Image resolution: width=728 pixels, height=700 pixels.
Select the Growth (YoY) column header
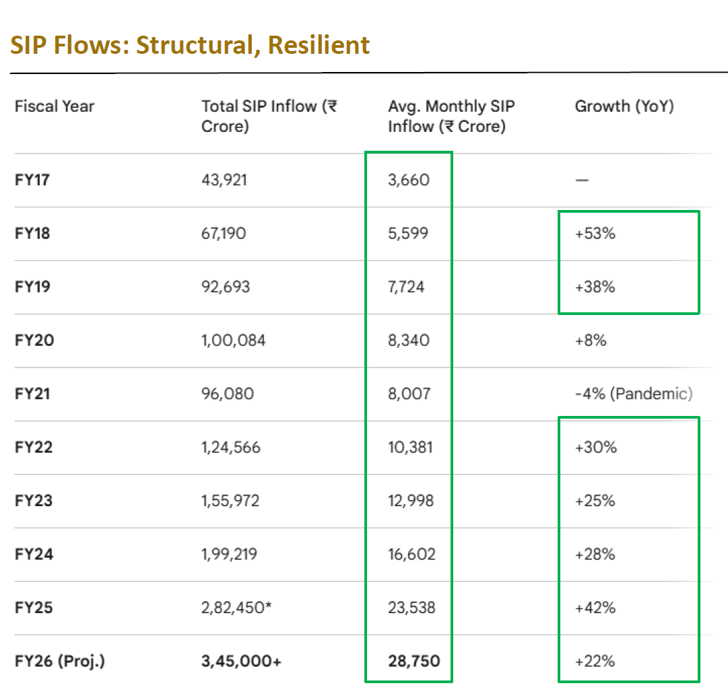(x=624, y=106)
